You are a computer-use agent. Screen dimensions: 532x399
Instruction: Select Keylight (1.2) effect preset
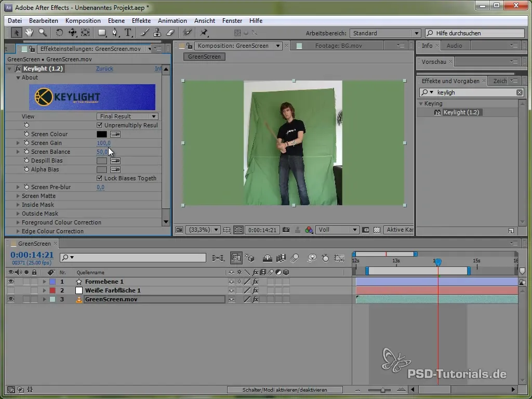tap(461, 112)
